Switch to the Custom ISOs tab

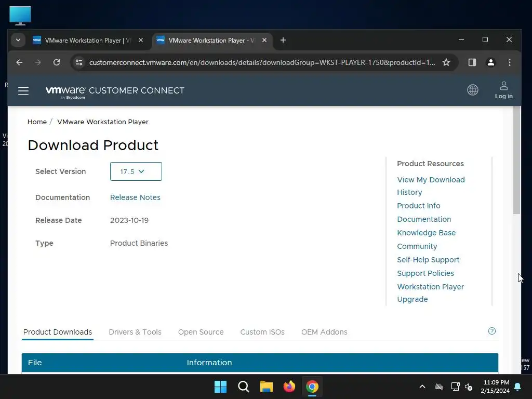tap(262, 332)
